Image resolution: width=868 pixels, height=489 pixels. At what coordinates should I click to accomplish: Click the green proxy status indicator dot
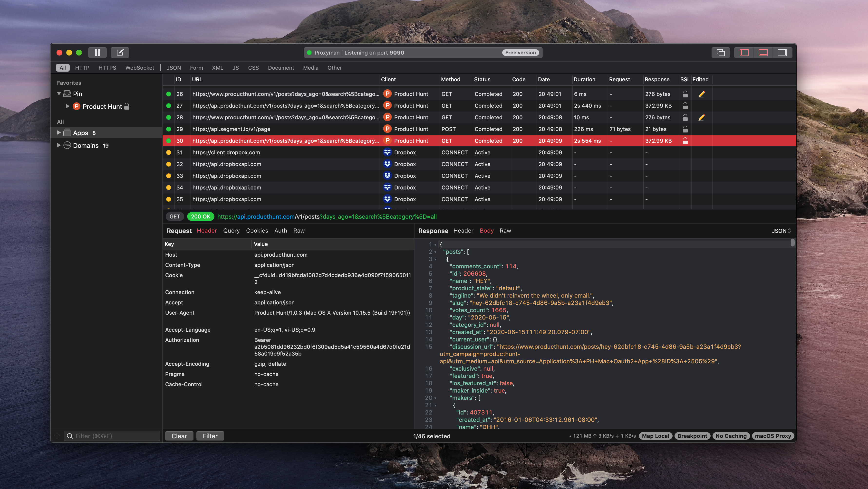(x=309, y=53)
